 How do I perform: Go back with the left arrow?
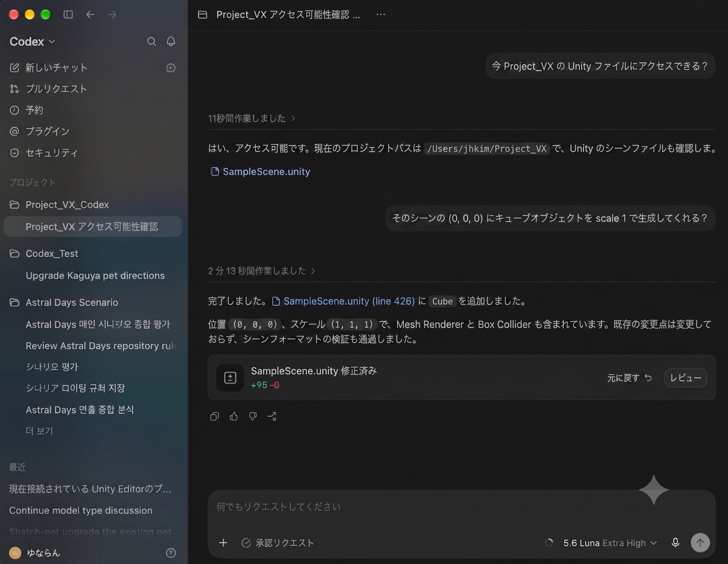(x=90, y=14)
